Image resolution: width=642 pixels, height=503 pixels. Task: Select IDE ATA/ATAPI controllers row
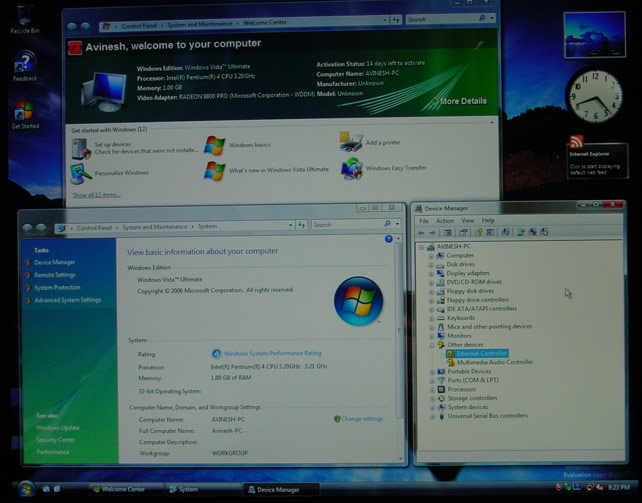(x=482, y=309)
